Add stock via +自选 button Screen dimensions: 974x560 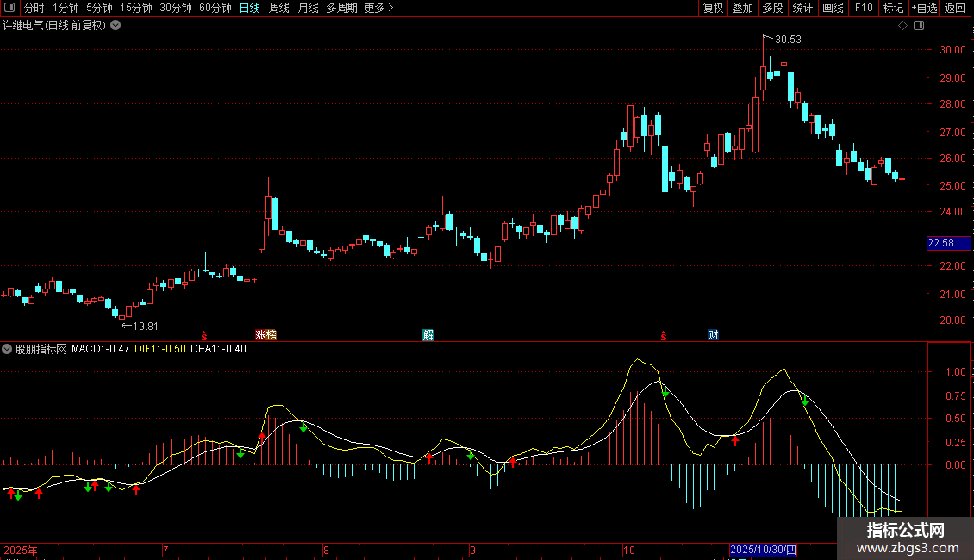click(x=924, y=8)
